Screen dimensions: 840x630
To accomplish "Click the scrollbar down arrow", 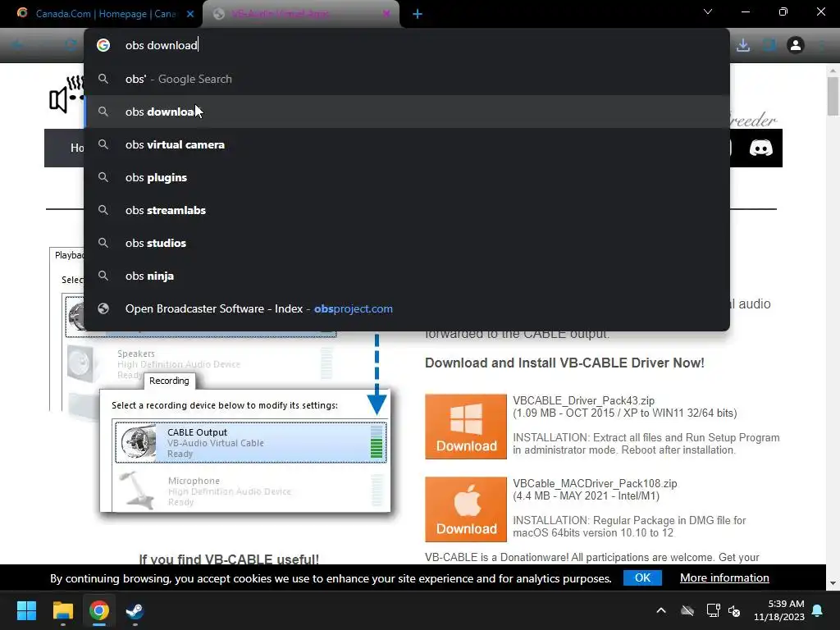I will tap(833, 583).
